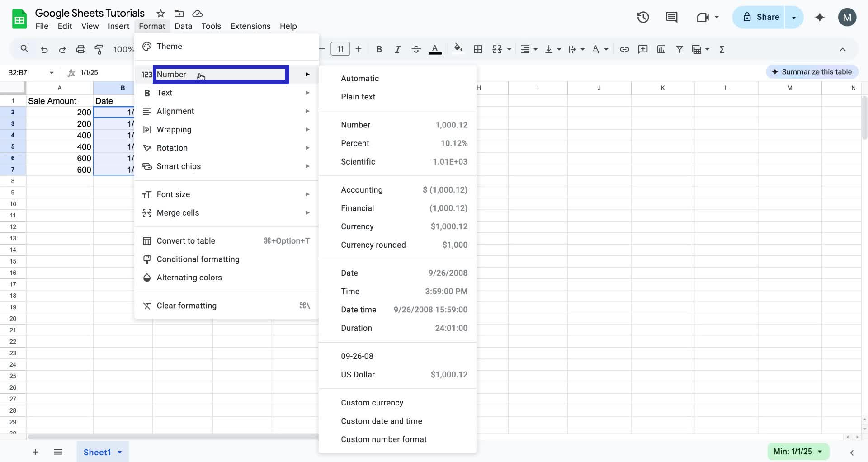Apply italic formatting

coord(397,49)
